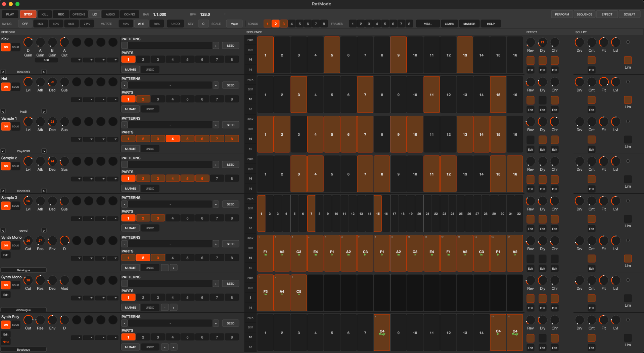Click the Kick track's Cut knob

[x=64, y=42]
